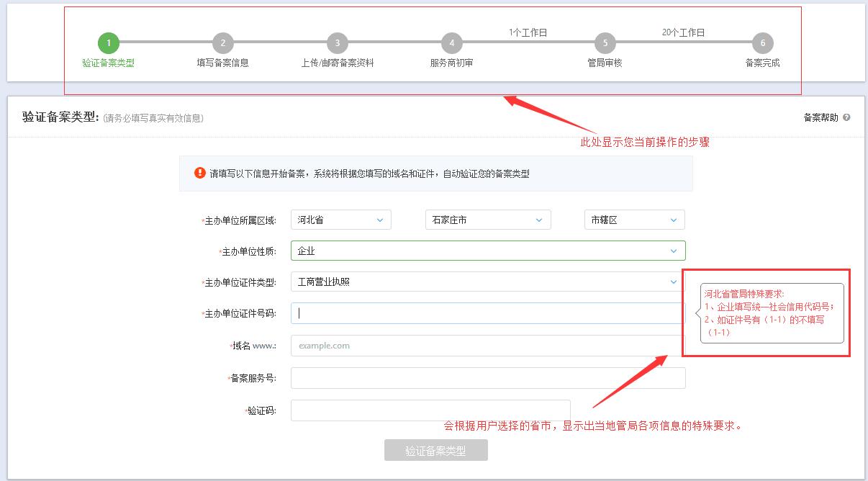Click the orange exclamation notice icon

click(x=199, y=173)
